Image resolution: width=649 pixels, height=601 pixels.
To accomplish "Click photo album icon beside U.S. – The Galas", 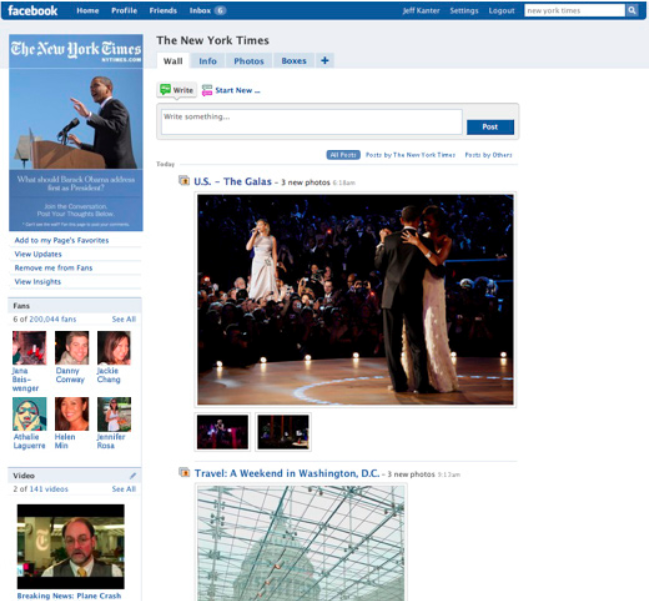I will click(183, 181).
